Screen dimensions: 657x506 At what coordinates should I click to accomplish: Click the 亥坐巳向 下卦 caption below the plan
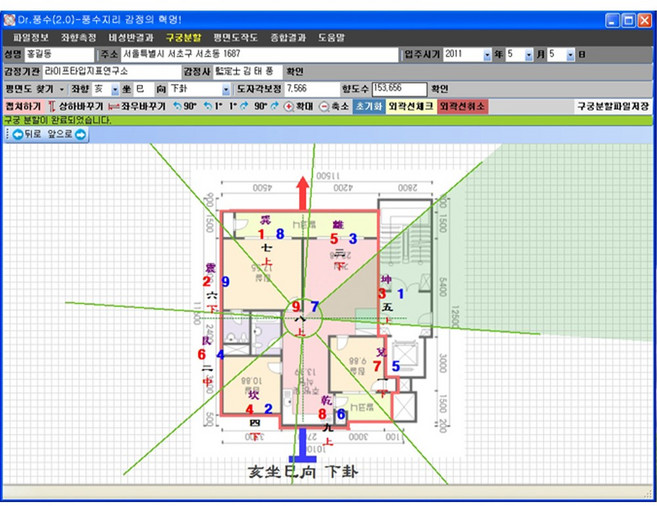(303, 472)
